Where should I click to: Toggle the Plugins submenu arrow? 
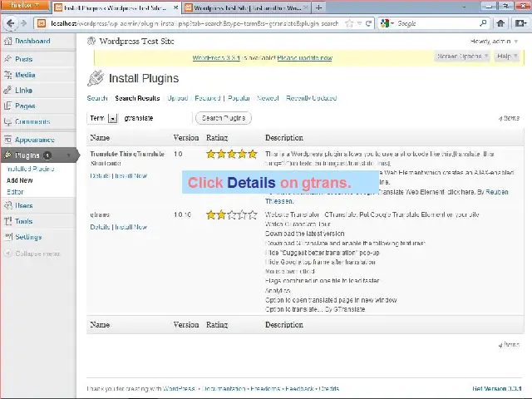coord(68,155)
